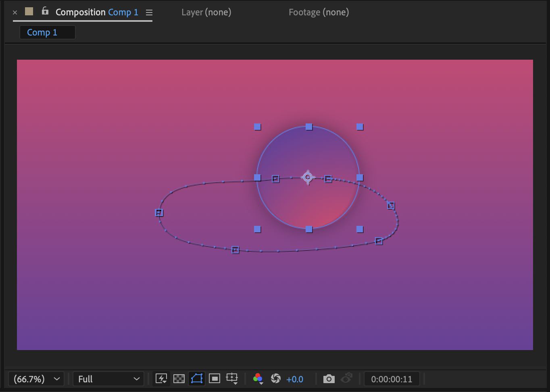This screenshot has height=392, width=550.
Task: Toggle the transparency grid checkerboard
Action: coord(179,379)
